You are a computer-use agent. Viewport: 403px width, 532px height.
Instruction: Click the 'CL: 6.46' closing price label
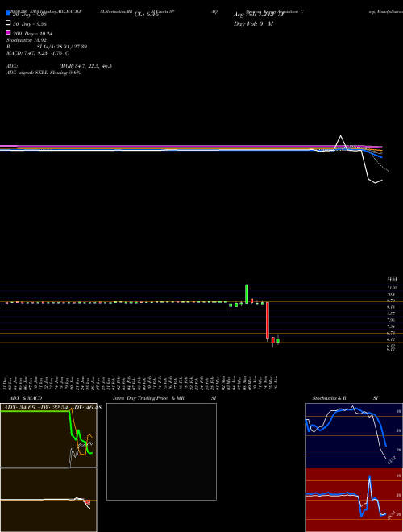pos(147,15)
